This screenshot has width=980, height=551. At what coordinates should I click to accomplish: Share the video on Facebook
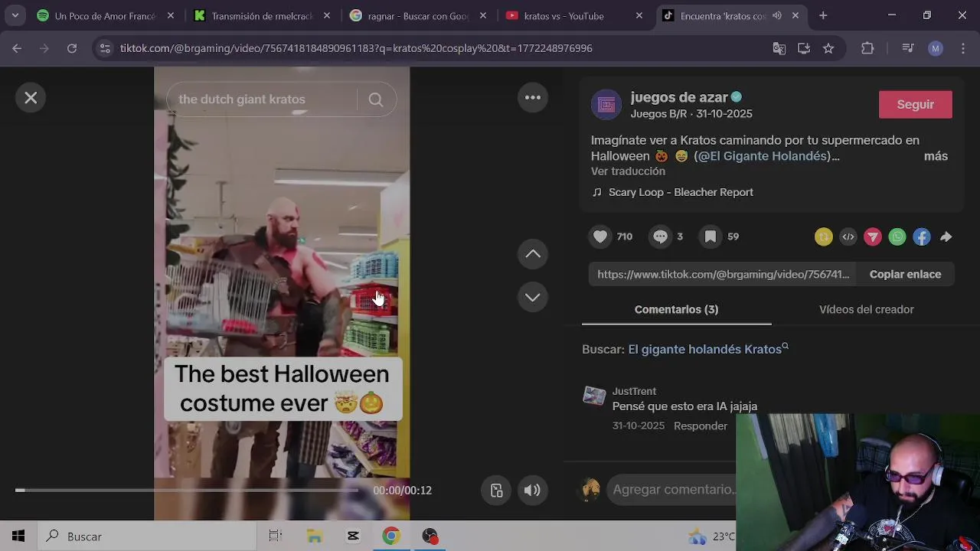tap(922, 237)
